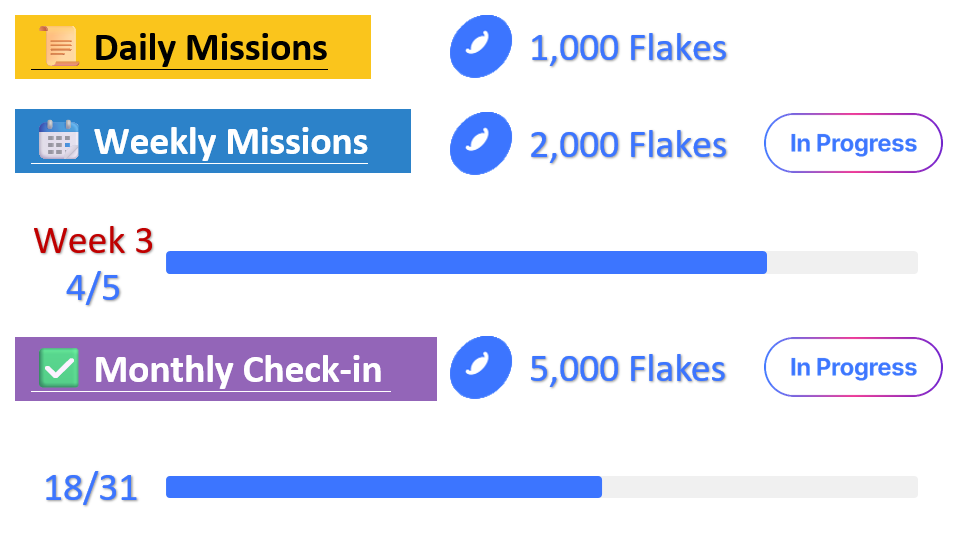Click the blue filled part of the 18/31 progress bar

click(384, 487)
